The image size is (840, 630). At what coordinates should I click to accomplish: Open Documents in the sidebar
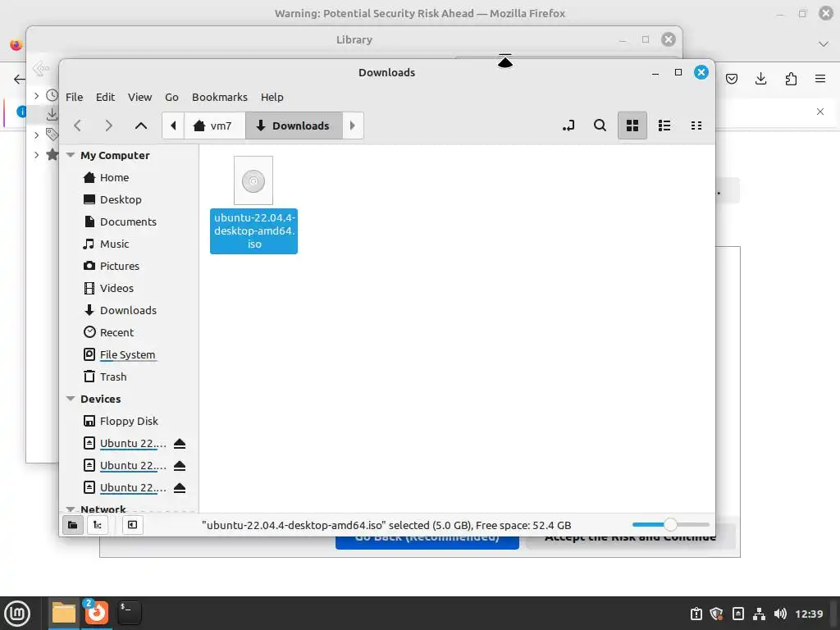[129, 221]
